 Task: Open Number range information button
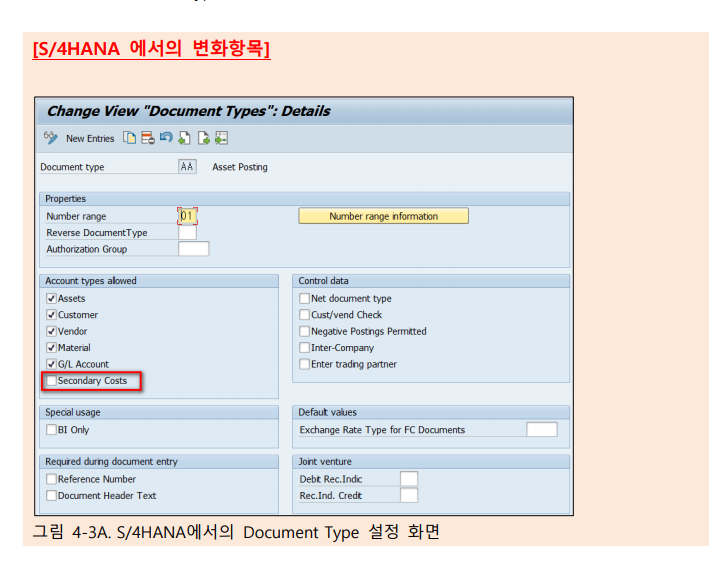(383, 216)
